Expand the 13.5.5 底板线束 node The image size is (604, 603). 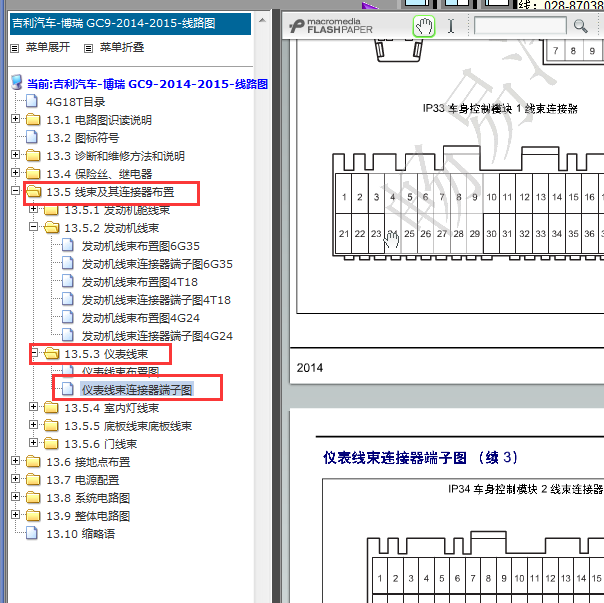(x=34, y=425)
